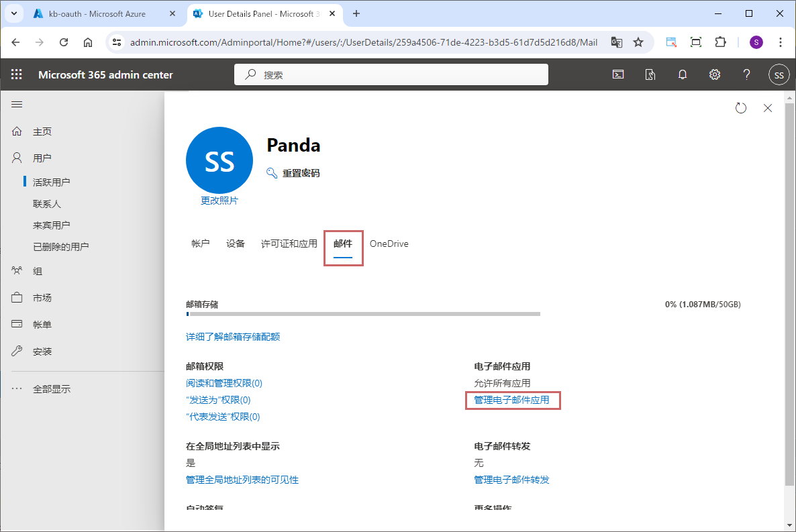Switch to the OneDrive tab
This screenshot has width=796, height=532.
click(389, 244)
